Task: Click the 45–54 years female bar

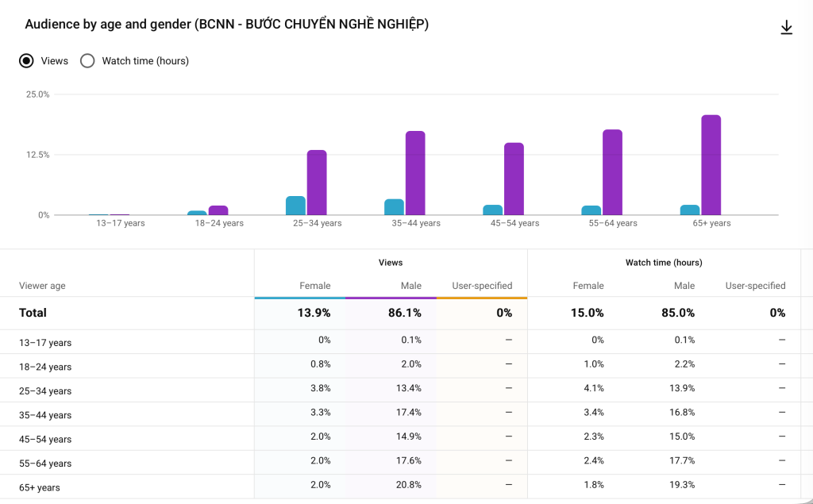Action: [x=492, y=210]
